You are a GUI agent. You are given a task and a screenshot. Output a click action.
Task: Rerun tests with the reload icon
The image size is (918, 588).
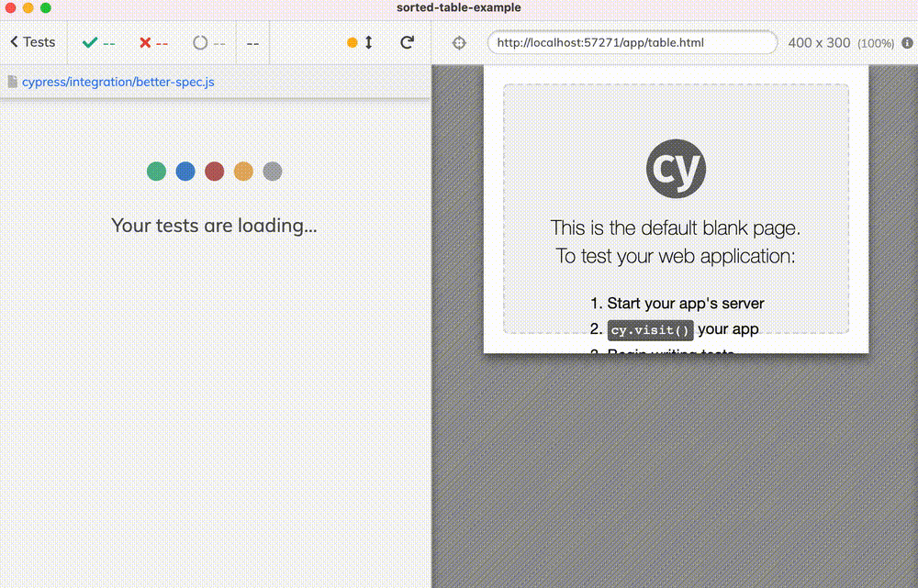407,42
